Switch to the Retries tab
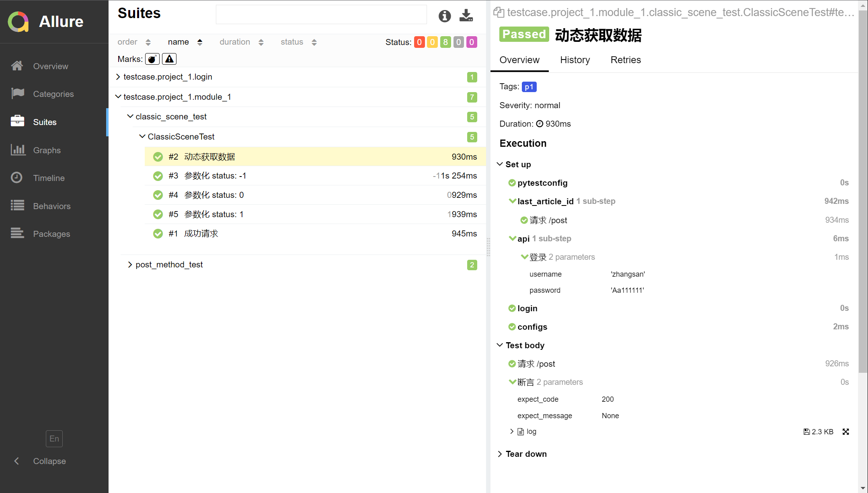 tap(626, 60)
